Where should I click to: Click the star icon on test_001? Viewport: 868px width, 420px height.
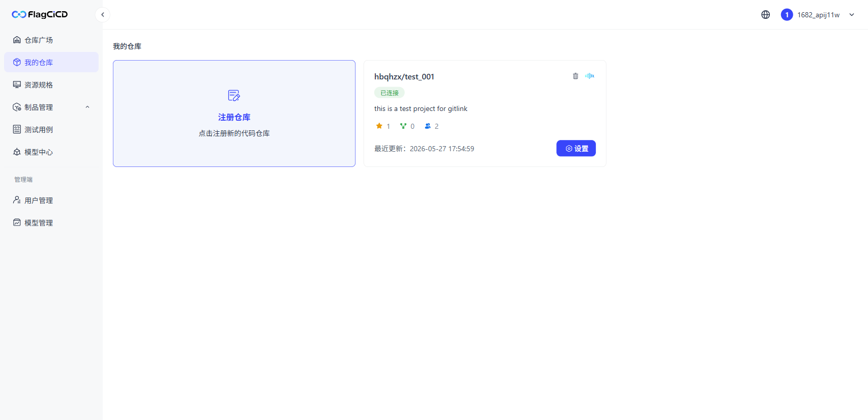coord(379,126)
